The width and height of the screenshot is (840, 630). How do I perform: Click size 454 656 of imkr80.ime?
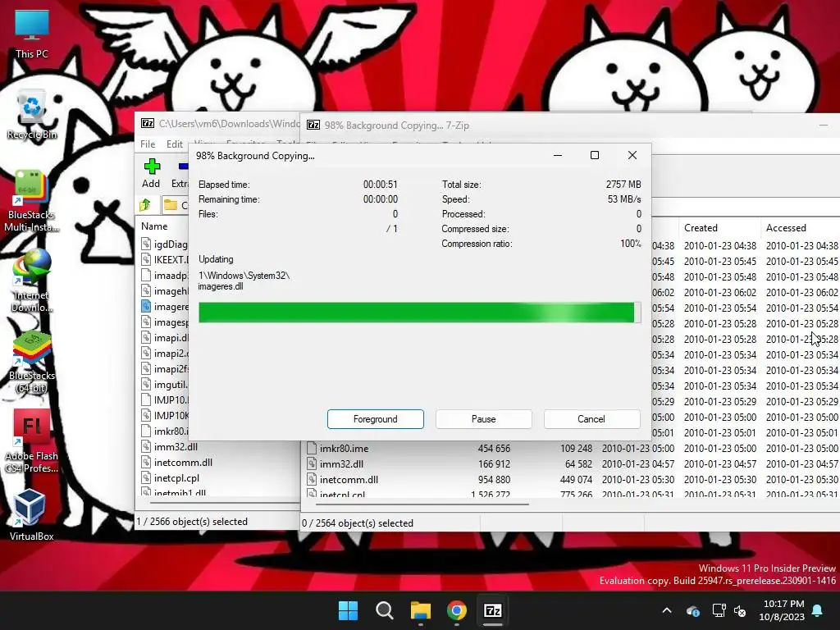tap(494, 449)
